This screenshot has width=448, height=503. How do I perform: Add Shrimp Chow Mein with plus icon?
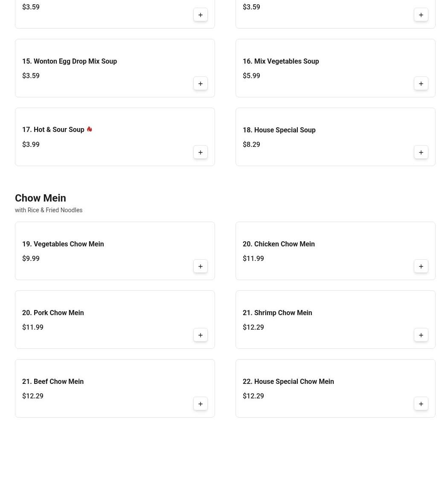click(x=421, y=335)
